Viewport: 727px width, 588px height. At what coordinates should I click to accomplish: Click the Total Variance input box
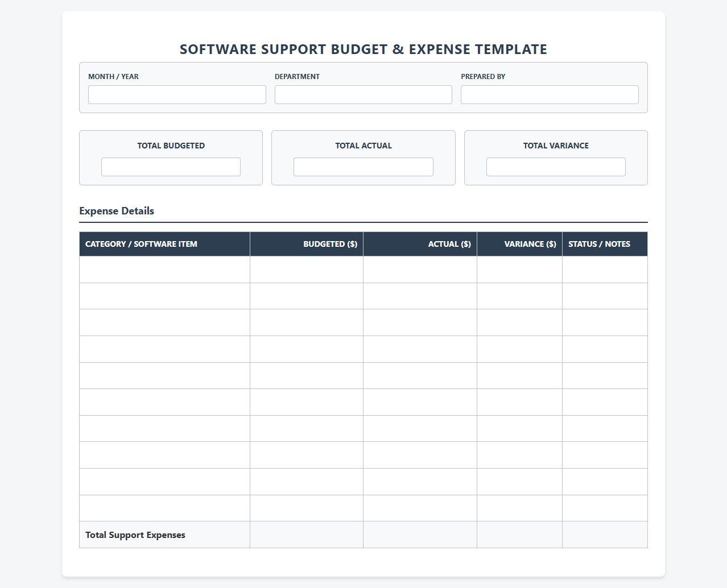coord(556,167)
